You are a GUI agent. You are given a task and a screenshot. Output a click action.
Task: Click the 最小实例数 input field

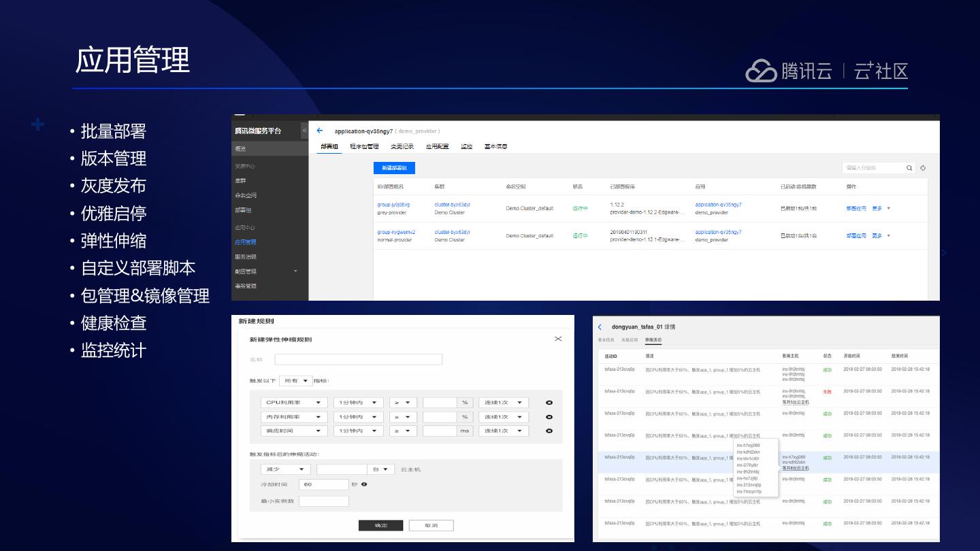[324, 501]
